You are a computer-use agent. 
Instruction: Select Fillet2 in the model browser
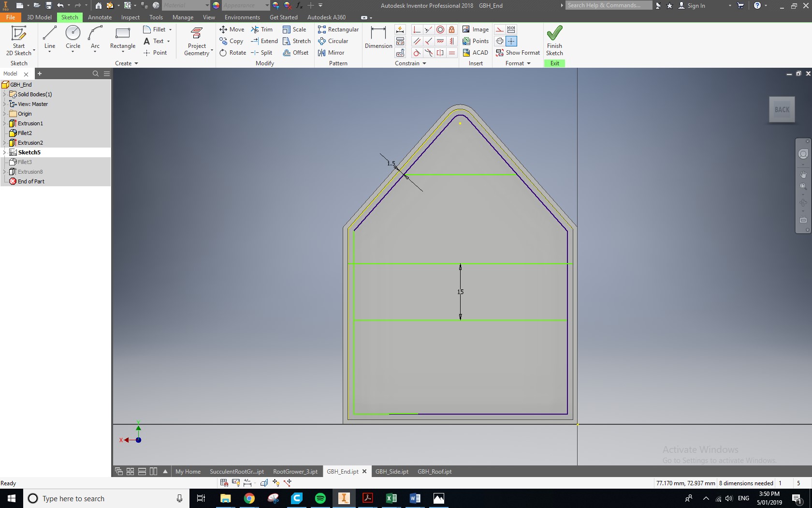tap(25, 133)
